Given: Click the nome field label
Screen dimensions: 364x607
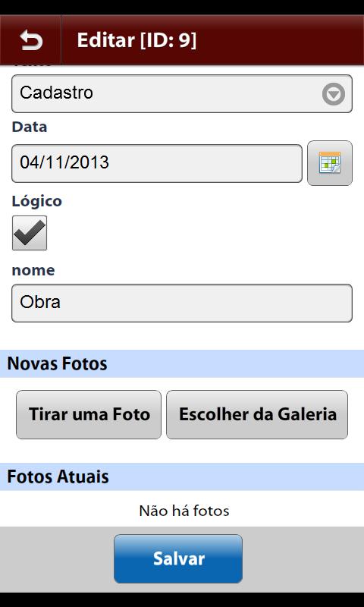Looking at the screenshot, I should pos(33,270).
